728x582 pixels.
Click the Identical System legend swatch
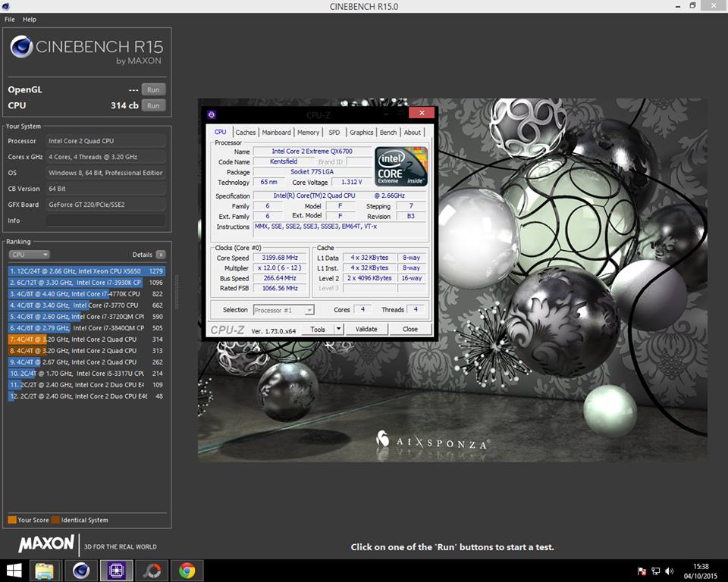pyautogui.click(x=55, y=520)
